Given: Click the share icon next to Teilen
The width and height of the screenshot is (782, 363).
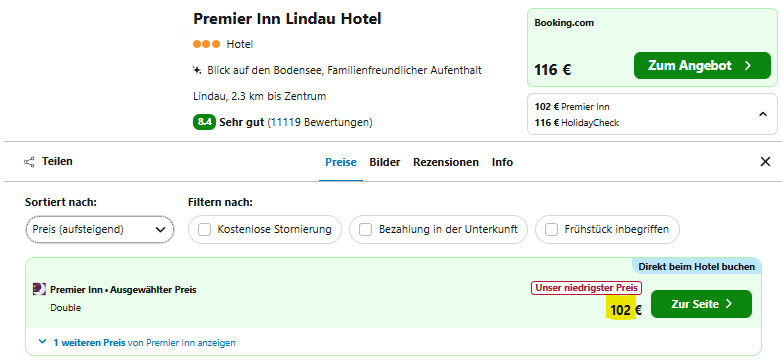Looking at the screenshot, I should 29,162.
